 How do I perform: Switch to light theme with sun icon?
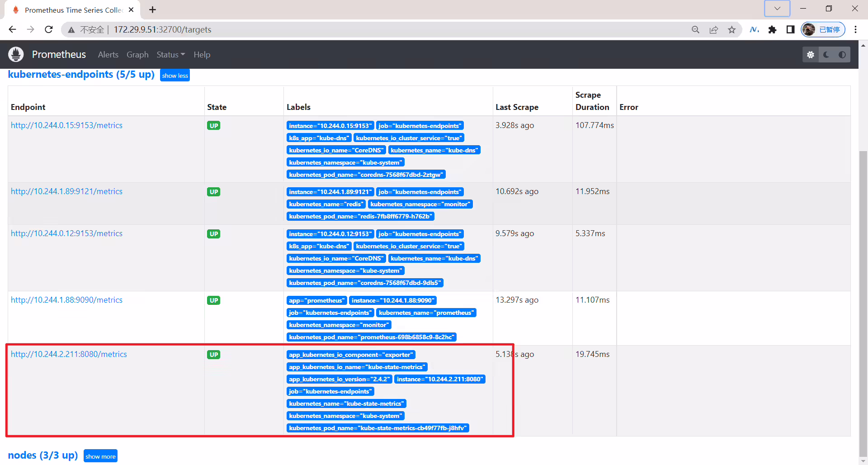click(x=811, y=55)
